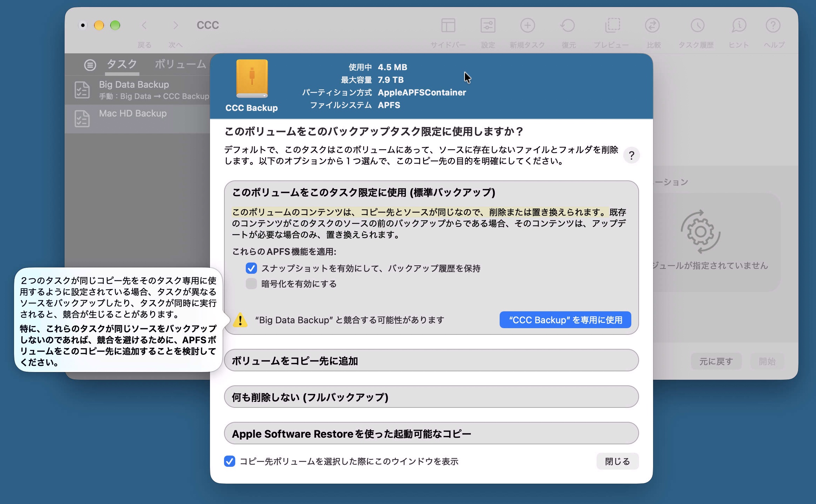Click "CCC Backup" を専用に使用 button
This screenshot has height=504, width=816.
coord(565,320)
